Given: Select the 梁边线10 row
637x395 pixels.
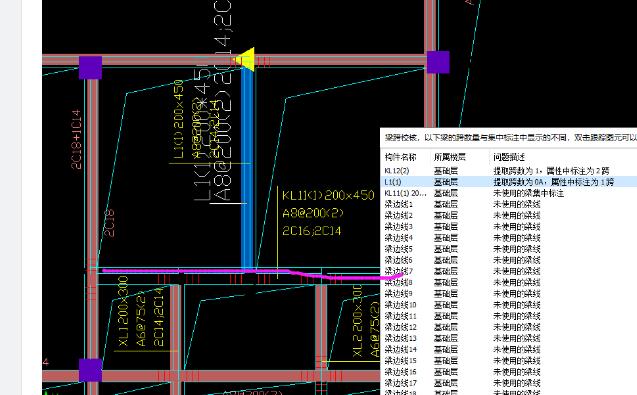Looking at the screenshot, I should 509,305.
